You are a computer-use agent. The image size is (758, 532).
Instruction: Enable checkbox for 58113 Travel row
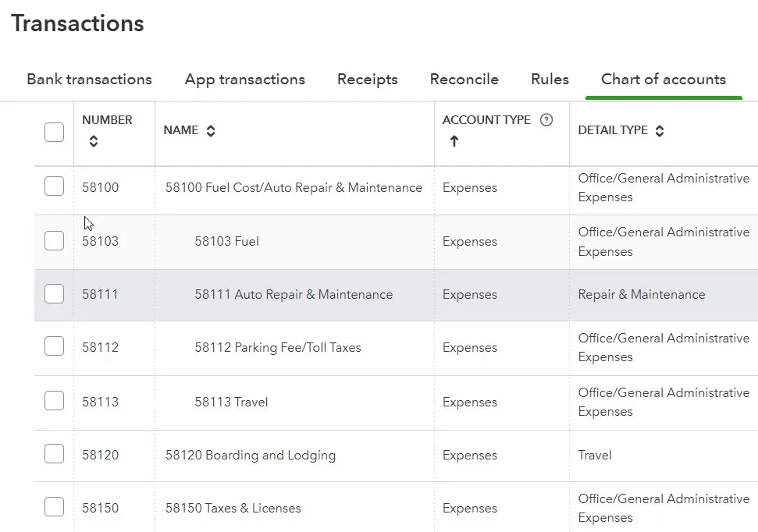(54, 402)
